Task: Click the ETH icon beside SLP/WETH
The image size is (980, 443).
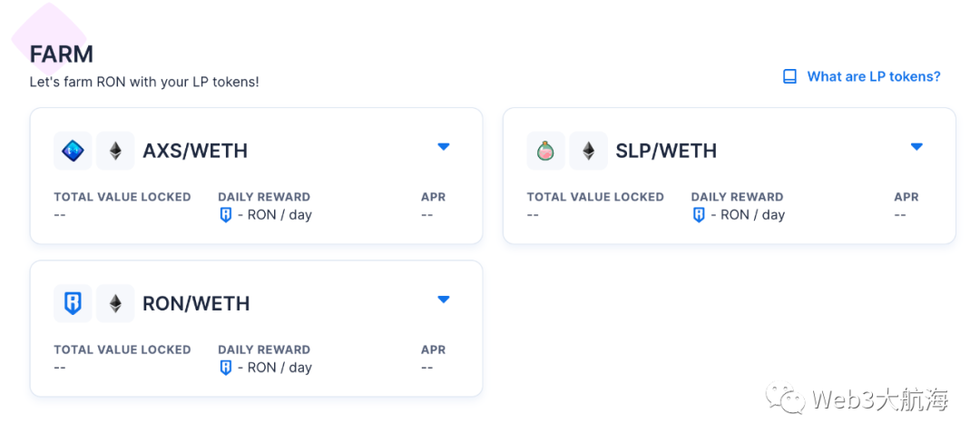Action: coord(588,151)
